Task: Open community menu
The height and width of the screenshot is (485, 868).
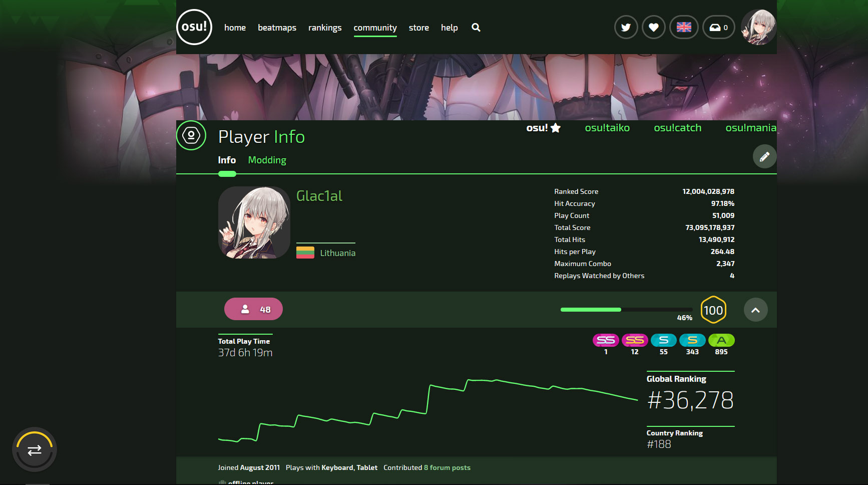Action: (x=375, y=28)
